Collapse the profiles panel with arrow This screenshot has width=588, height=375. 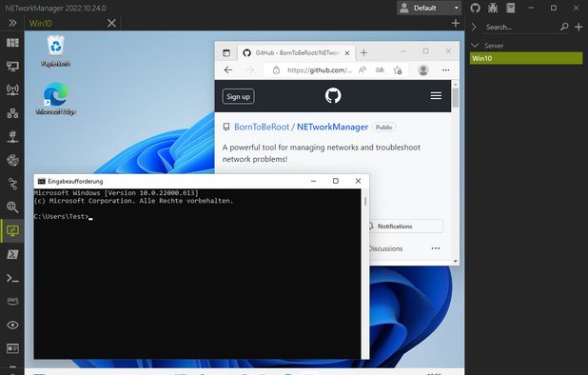474,27
